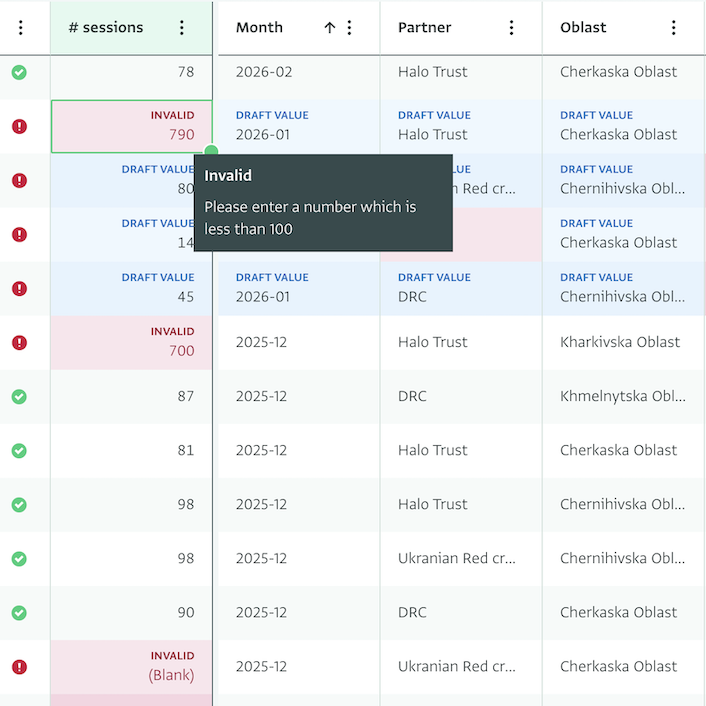Open the Month column options menu
This screenshot has width=706, height=706.
[x=349, y=27]
